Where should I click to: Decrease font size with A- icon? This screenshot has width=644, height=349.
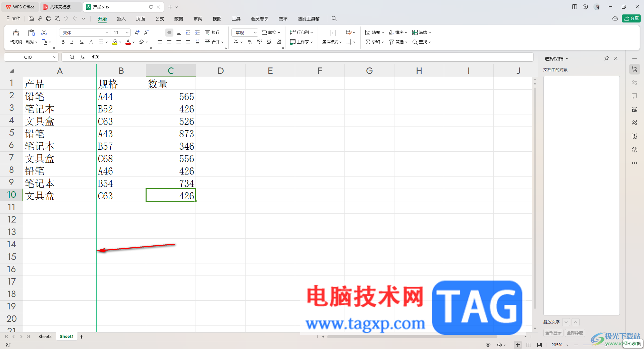pyautogui.click(x=146, y=33)
